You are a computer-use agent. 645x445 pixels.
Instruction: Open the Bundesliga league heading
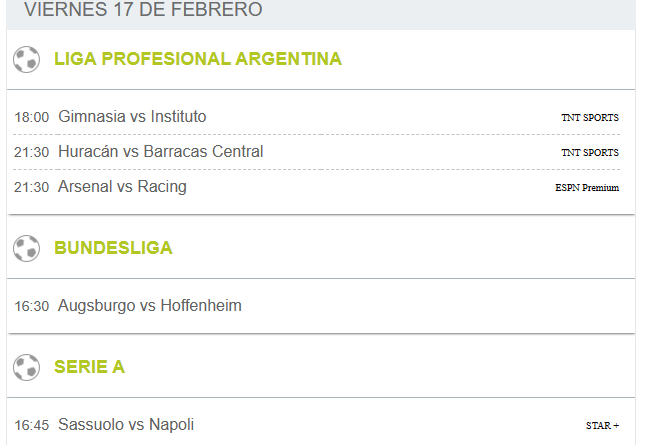[113, 248]
